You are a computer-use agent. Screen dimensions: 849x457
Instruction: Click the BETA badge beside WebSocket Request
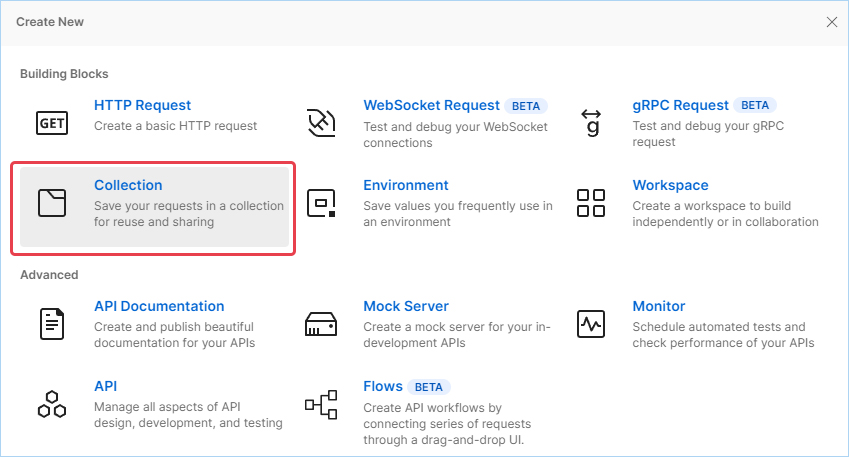click(526, 106)
